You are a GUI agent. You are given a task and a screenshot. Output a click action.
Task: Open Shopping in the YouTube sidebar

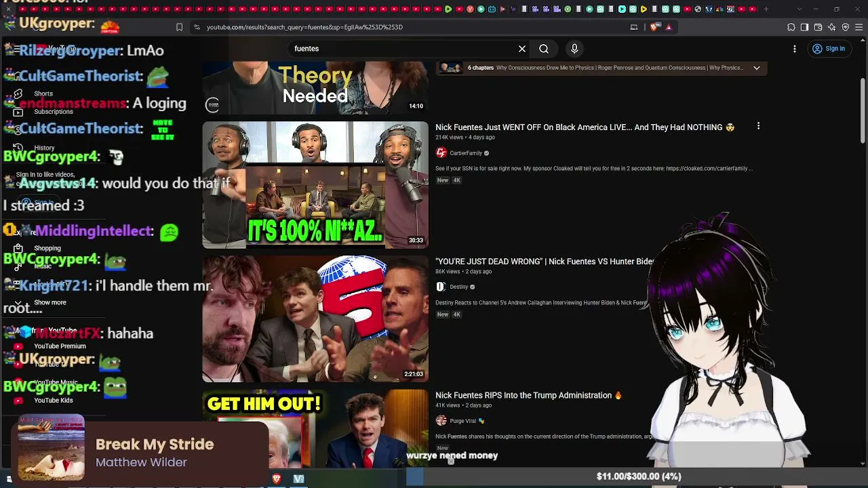[x=47, y=248]
